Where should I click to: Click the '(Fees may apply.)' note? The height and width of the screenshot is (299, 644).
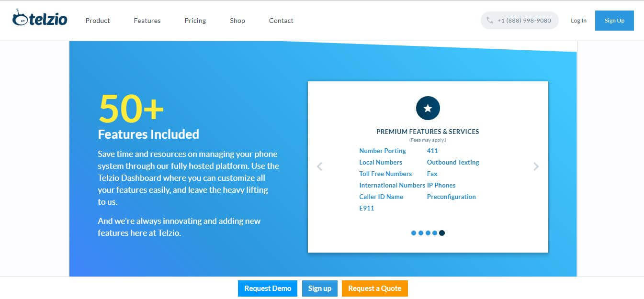428,140
